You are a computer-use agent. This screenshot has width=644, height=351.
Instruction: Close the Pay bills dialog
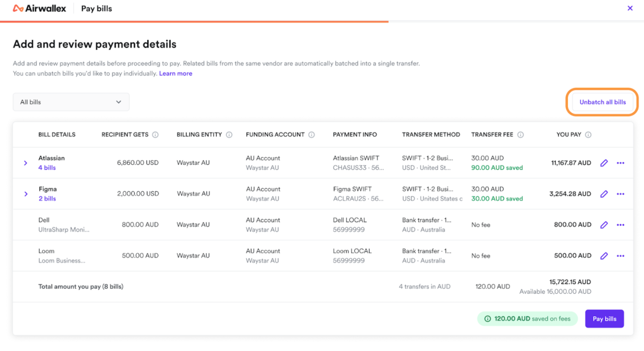click(630, 8)
